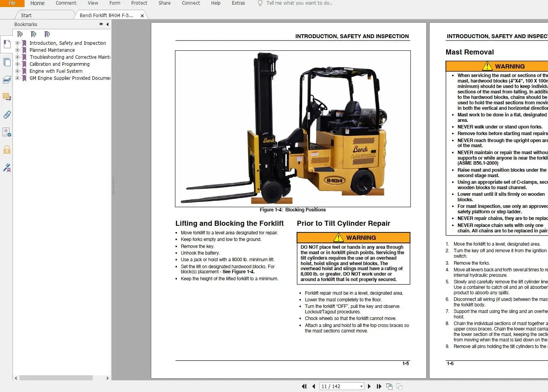Open the Attachments panel
Viewport: 548px width, 392px height.
click(7, 114)
